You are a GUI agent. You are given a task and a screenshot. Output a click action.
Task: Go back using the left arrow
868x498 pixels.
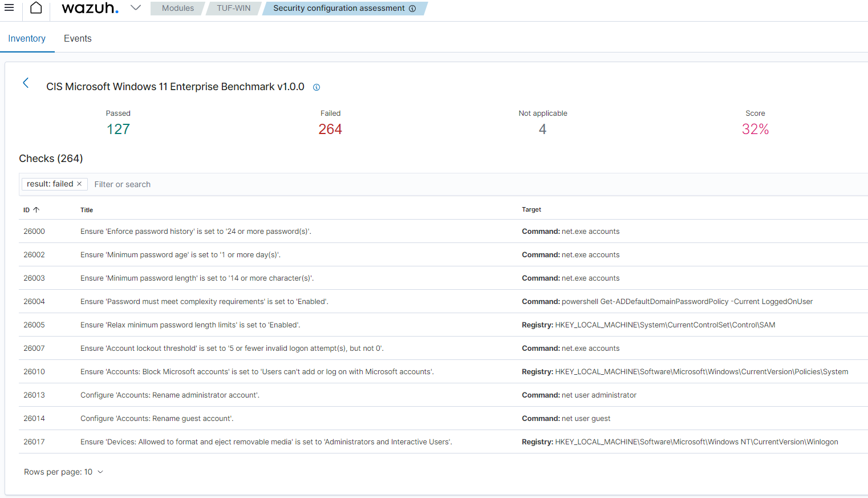(26, 83)
